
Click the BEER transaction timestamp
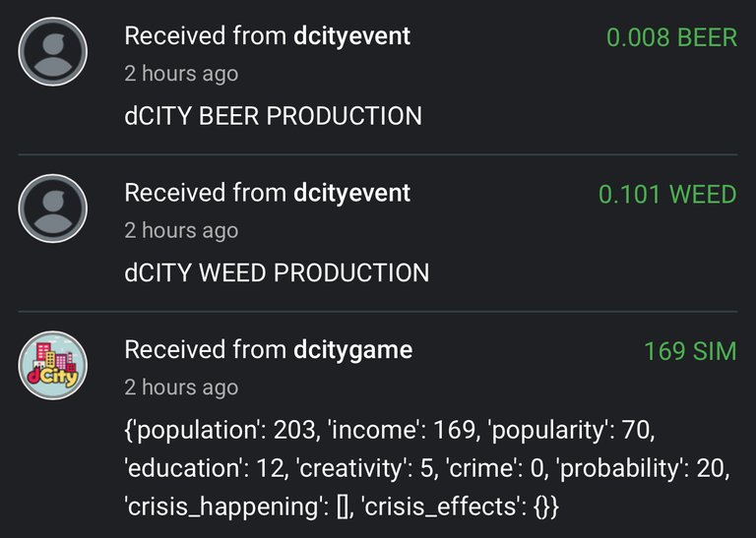[x=181, y=74]
